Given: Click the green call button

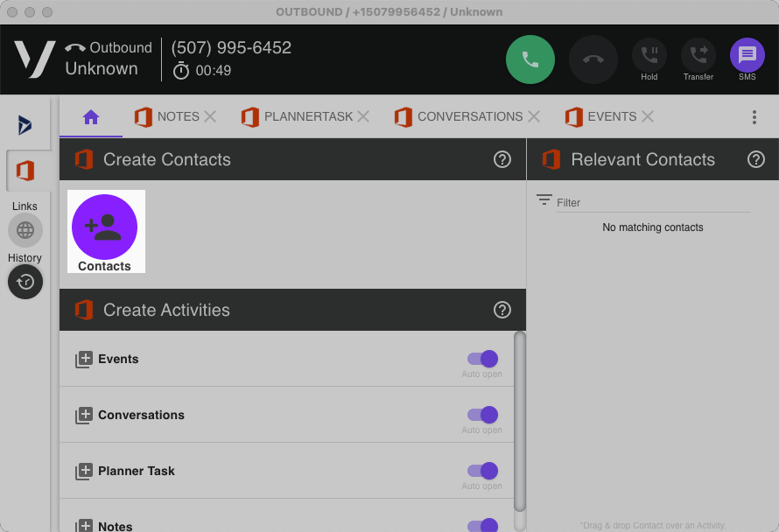Looking at the screenshot, I should 530,59.
